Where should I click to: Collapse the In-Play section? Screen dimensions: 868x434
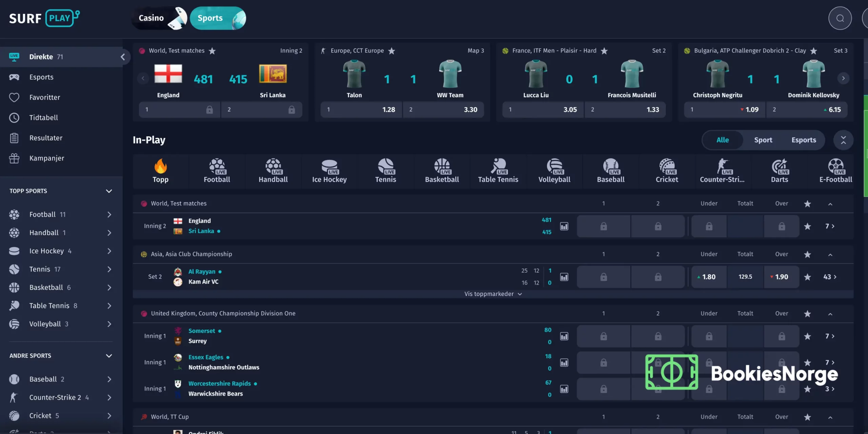click(843, 140)
